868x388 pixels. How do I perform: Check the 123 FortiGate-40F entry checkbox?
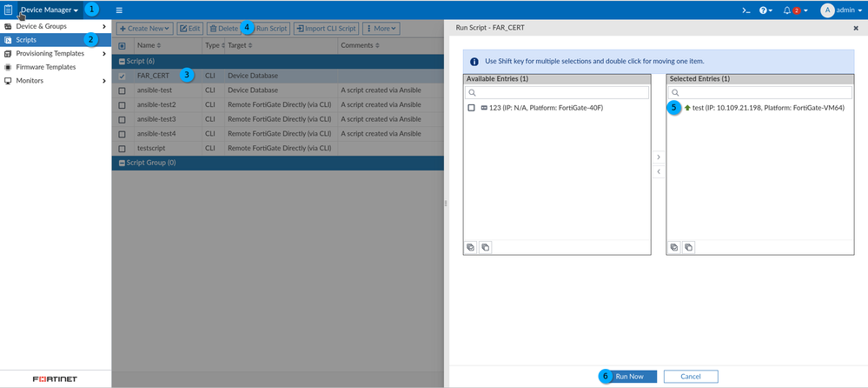tap(472, 108)
